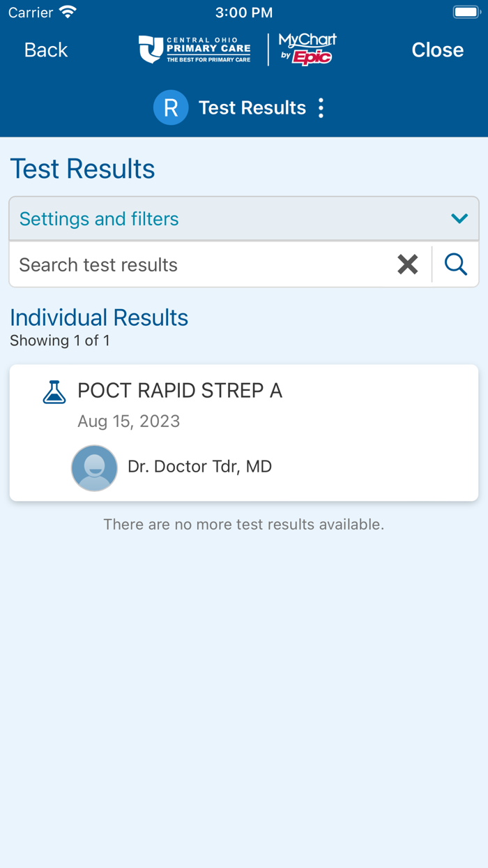Select the Individual Results heading

tap(98, 317)
